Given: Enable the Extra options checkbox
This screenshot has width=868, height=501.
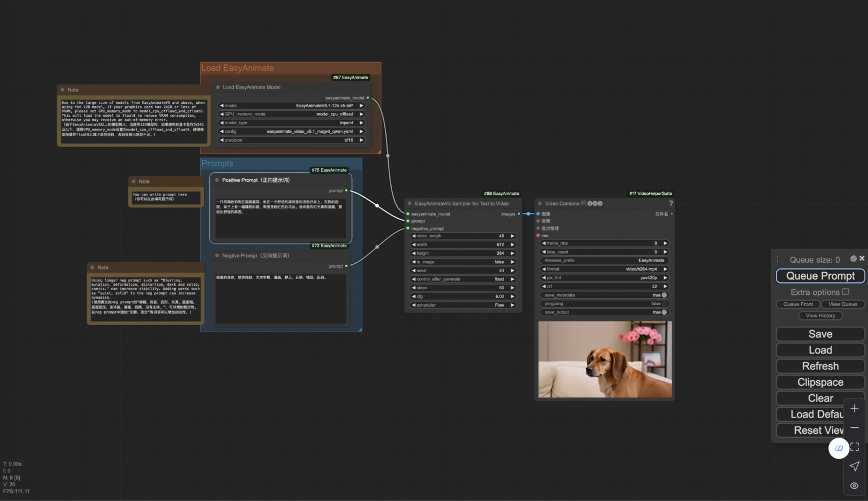Looking at the screenshot, I should (845, 291).
